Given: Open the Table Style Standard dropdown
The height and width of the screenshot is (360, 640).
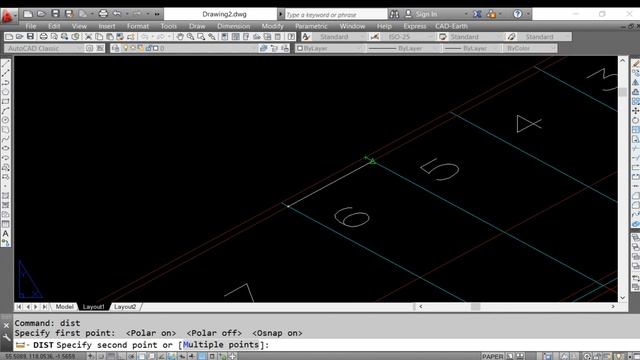Looking at the screenshot, I should click(475, 37).
